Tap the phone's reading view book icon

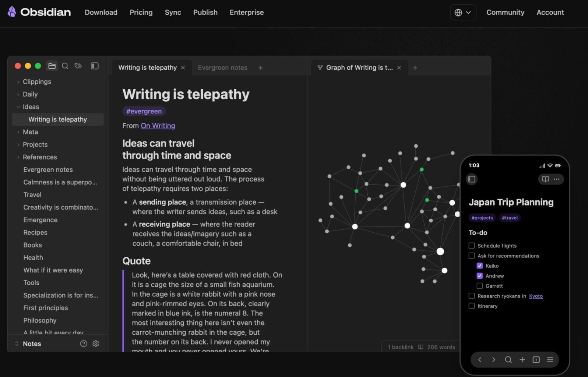click(545, 179)
